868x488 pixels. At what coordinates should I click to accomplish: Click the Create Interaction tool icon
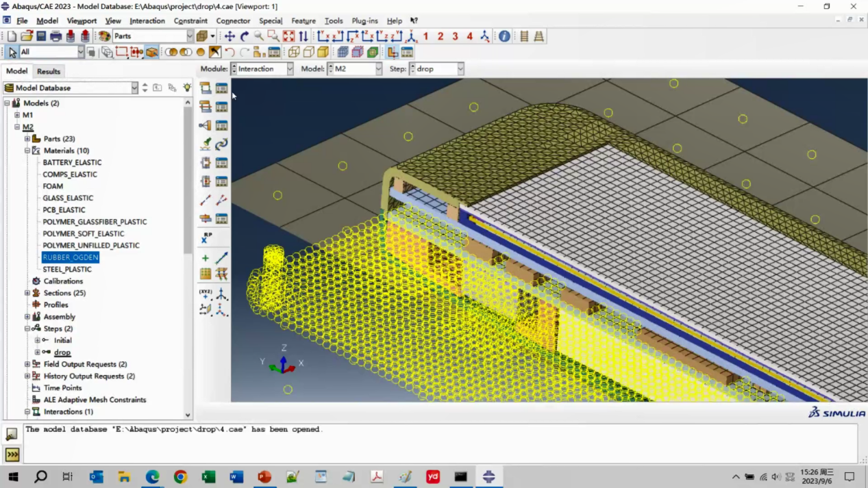pyautogui.click(x=206, y=88)
